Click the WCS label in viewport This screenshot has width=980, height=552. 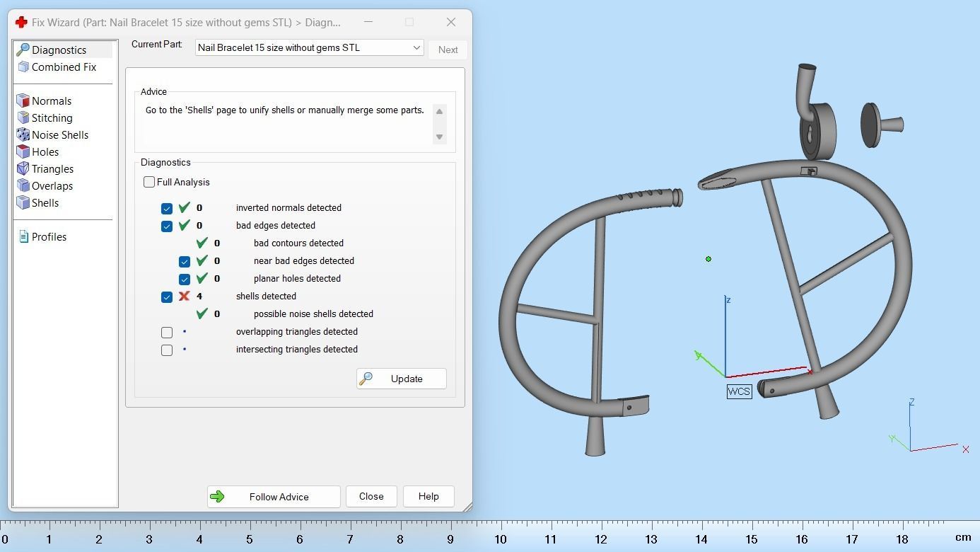coord(739,391)
